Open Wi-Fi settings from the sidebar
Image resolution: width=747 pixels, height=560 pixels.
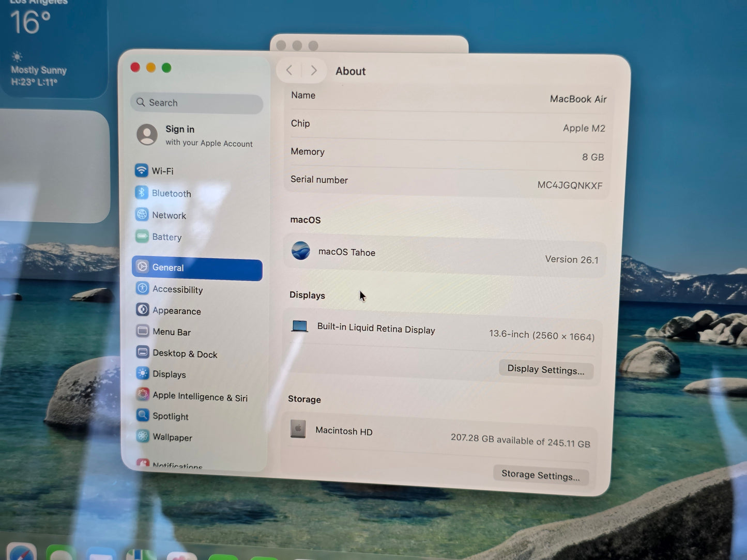click(x=162, y=170)
